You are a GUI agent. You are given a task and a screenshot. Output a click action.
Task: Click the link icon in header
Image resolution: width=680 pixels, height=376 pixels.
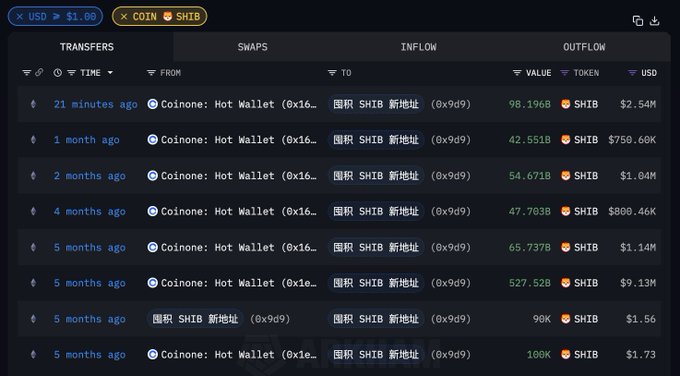click(x=39, y=72)
